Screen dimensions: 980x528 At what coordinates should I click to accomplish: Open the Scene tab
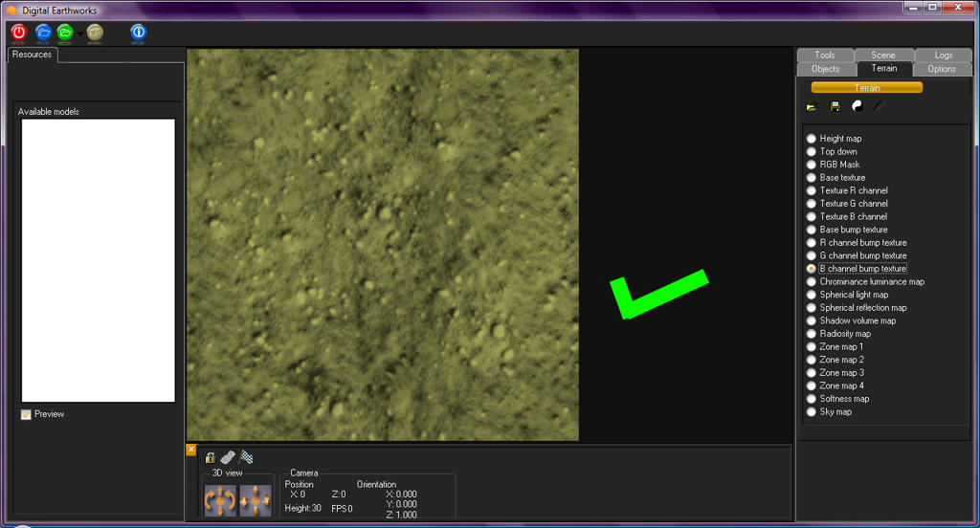click(x=883, y=55)
